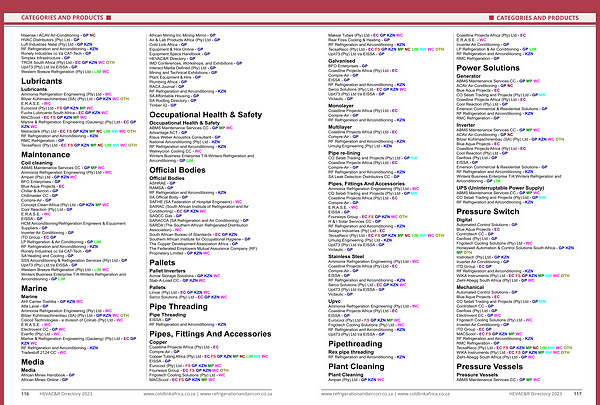The width and height of the screenshot is (600, 405).
Task: Click the 'Advantage ACT - GP' entry
Action: 168,132
